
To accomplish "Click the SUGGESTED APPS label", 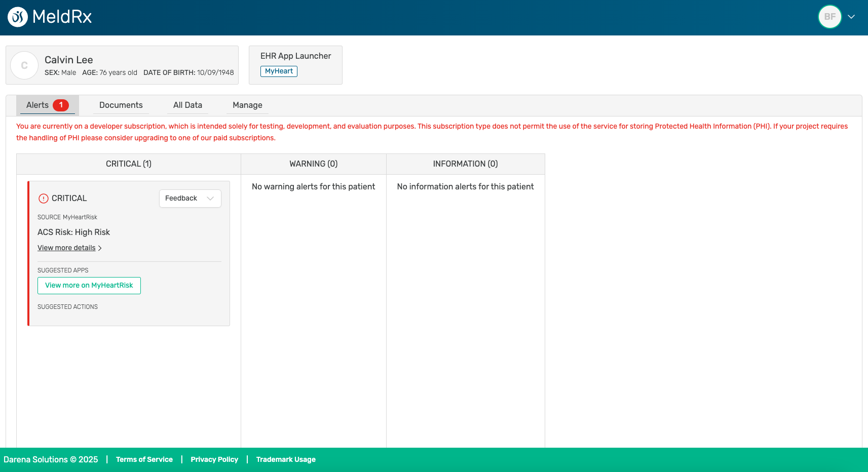I will [x=63, y=270].
